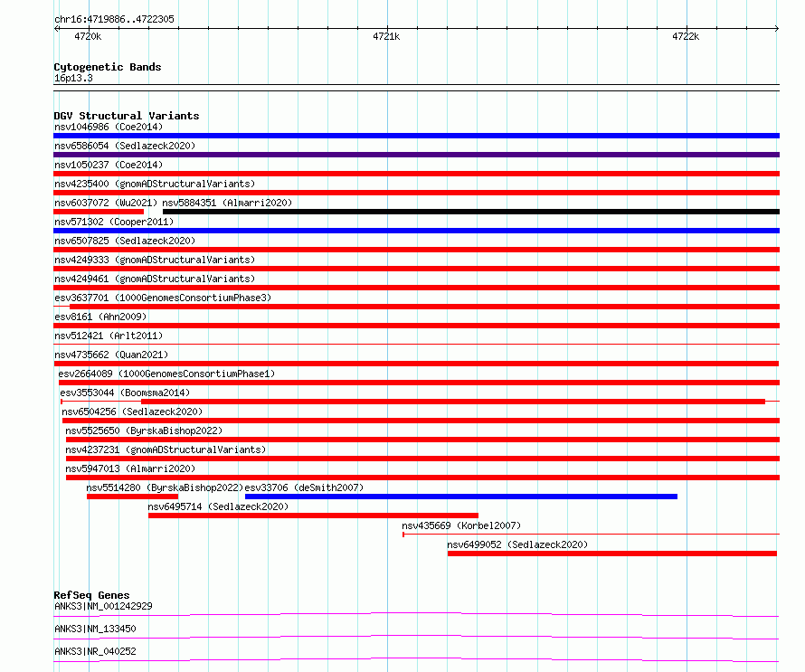
Task: Open nsv4237231 (gnomADStructuralVariants) label
Action: pyautogui.click(x=166, y=450)
